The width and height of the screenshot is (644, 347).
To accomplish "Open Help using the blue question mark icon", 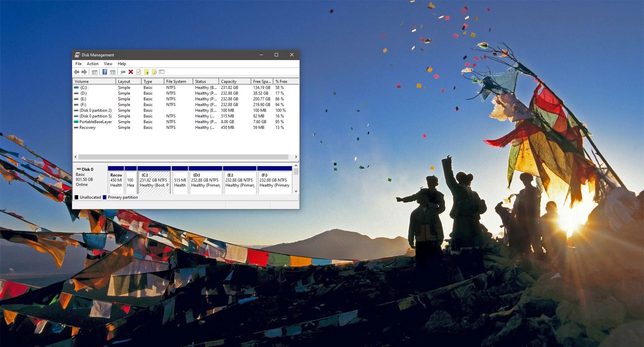I will click(x=105, y=72).
